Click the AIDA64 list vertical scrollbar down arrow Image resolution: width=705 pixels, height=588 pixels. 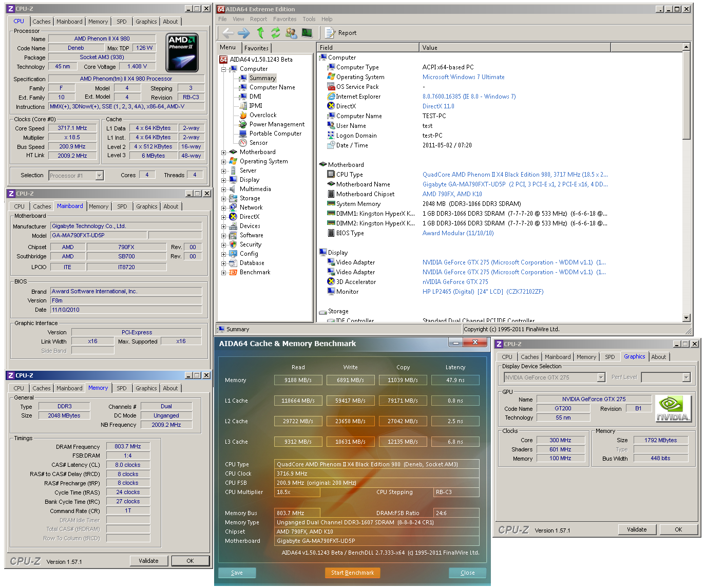point(687,318)
